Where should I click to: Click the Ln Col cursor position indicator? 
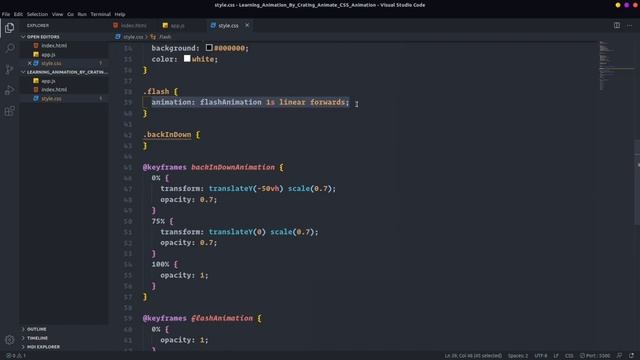pos(473,356)
